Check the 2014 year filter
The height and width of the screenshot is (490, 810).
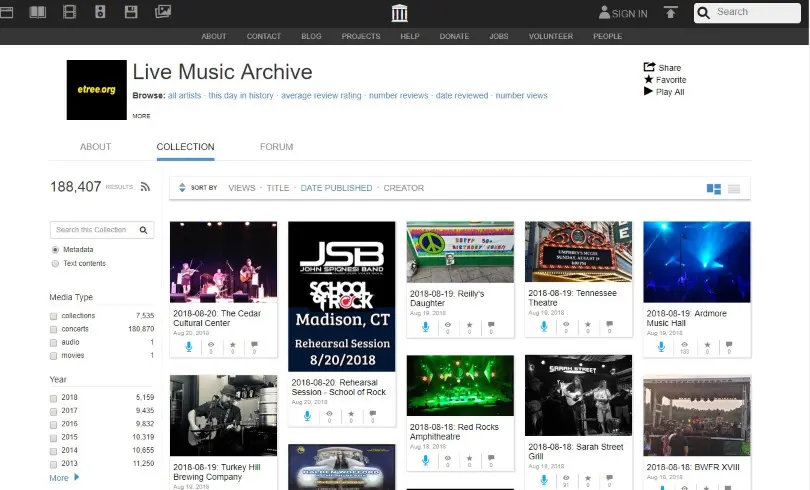click(x=53, y=451)
